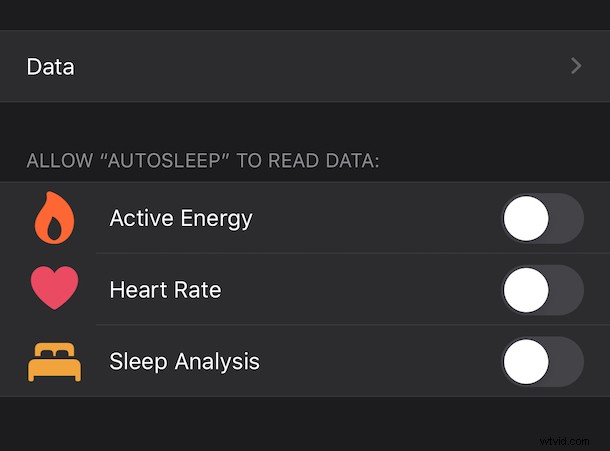Screen dimensions: 610x451
Task: Tap the white knob of Active Energy switch
Action: (526, 218)
